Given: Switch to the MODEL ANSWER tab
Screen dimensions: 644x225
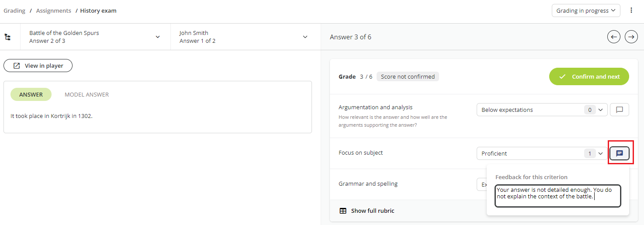Looking at the screenshot, I should [87, 94].
